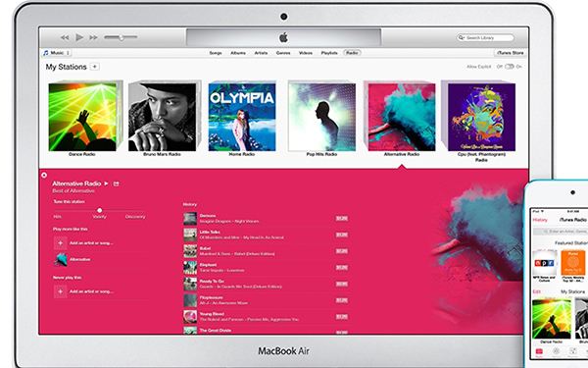The image size is (588, 368).
Task: Click the music note icon beside Music
Action: point(46,53)
